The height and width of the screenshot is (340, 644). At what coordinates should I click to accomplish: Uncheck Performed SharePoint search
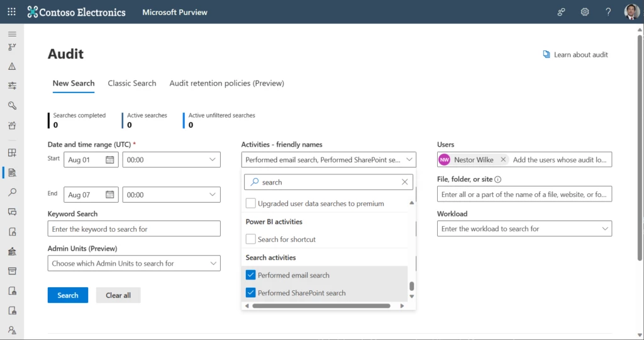point(250,293)
